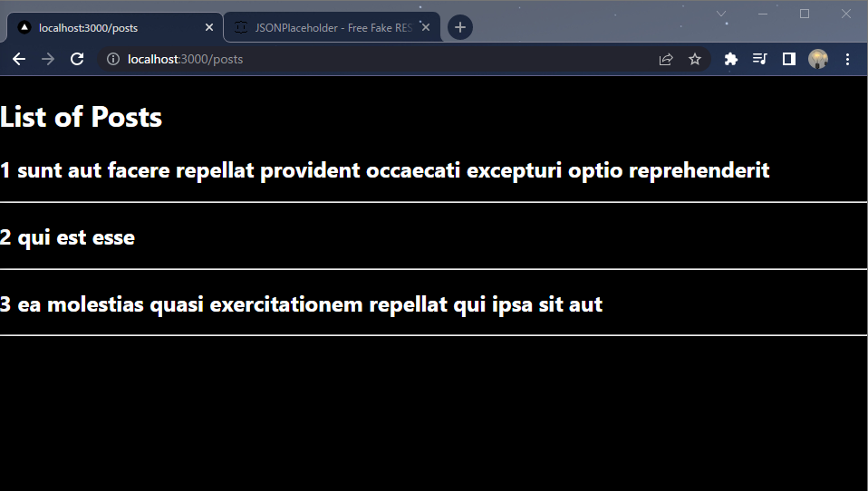Click post 2 "qui est esse"
Viewport: 868px width, 491px height.
[68, 237]
